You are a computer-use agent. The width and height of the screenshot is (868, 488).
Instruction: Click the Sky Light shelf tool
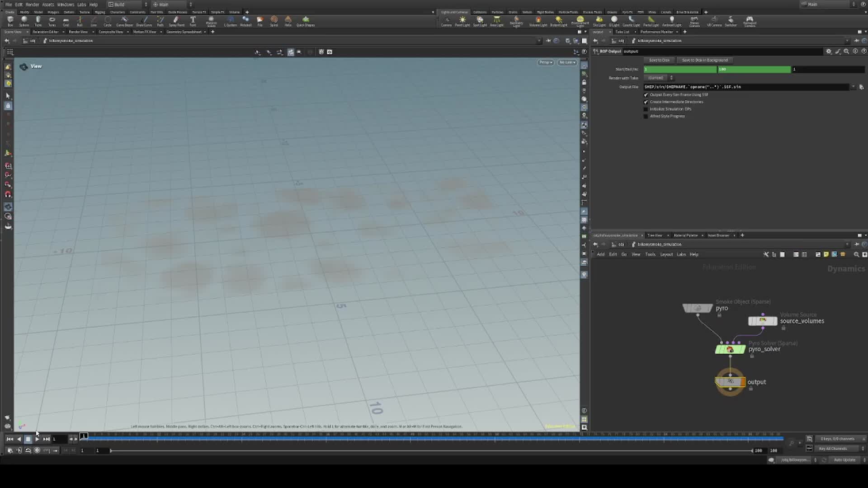tap(599, 20)
